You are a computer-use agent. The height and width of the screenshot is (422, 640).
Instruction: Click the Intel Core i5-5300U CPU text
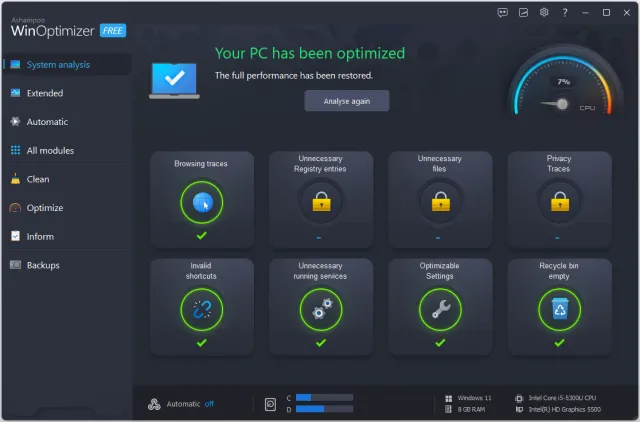pos(562,398)
